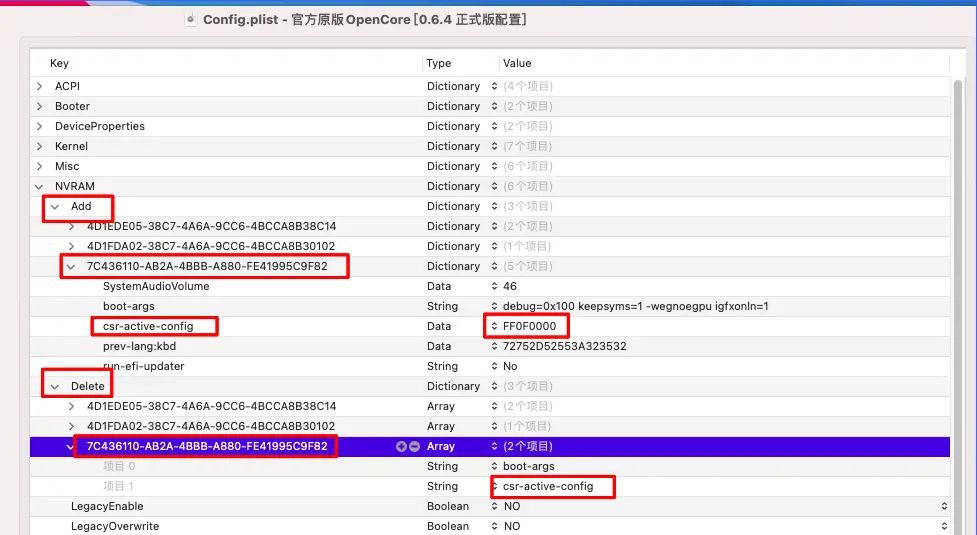977x535 pixels.
Task: Select the LegacyOverwrite key
Action: coord(115,526)
